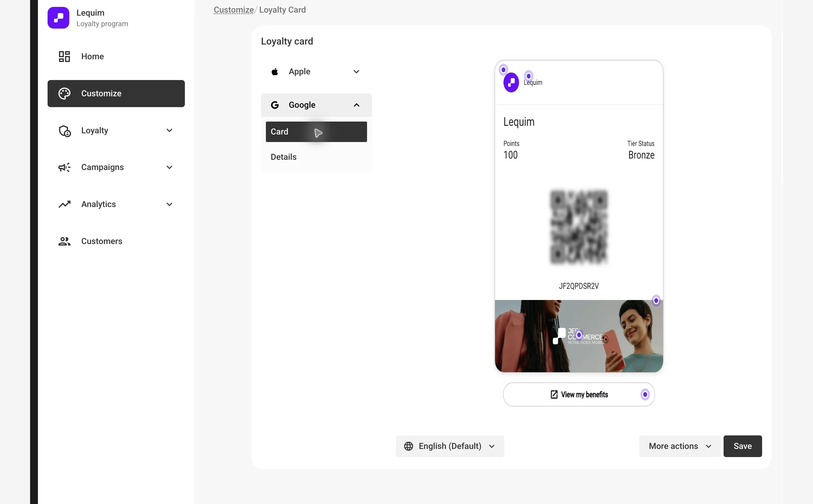The height and width of the screenshot is (504, 813).
Task: Click the Analytics sidebar label
Action: pyautogui.click(x=98, y=204)
